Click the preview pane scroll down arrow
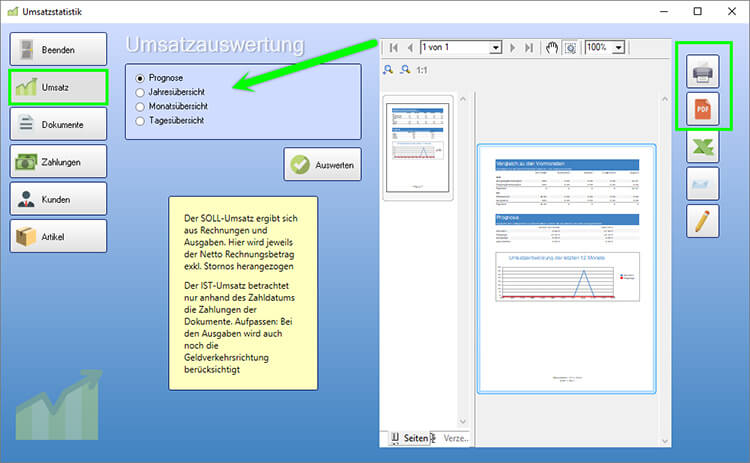The height and width of the screenshot is (463, 750). coord(665,441)
